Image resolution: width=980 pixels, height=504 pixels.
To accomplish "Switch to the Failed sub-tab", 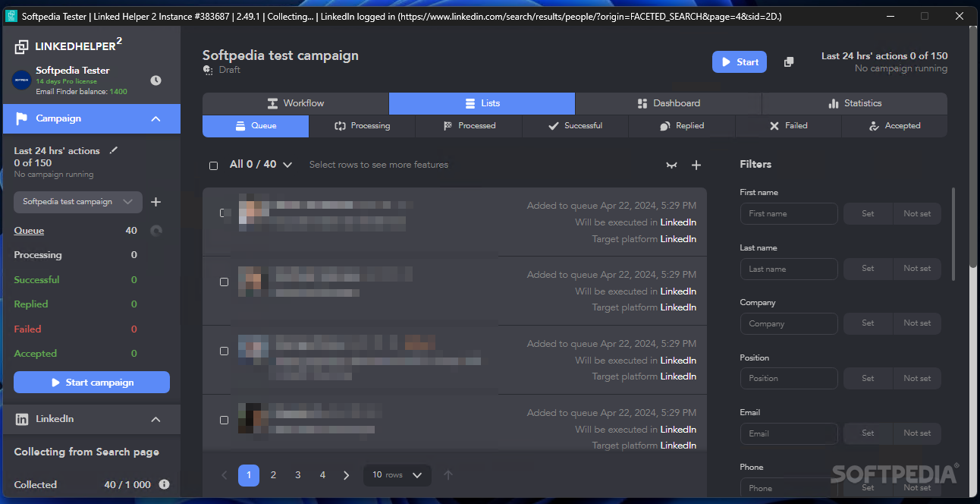I will tap(788, 126).
